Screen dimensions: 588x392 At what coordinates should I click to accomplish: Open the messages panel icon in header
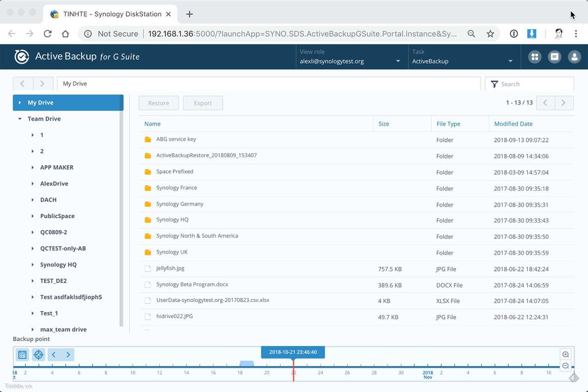click(554, 57)
